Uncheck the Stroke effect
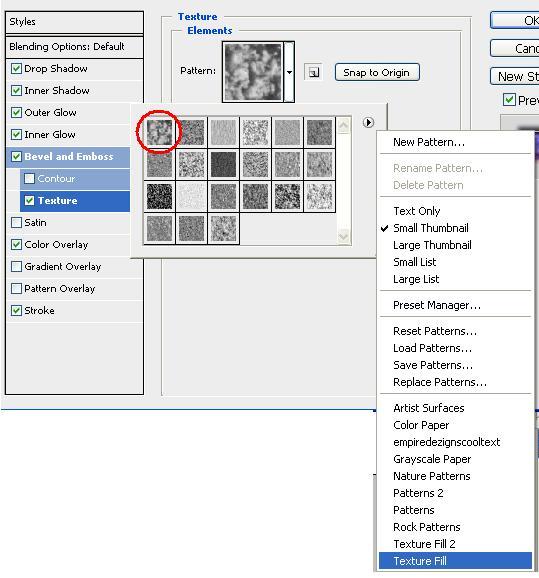The image size is (539, 578). [x=16, y=311]
